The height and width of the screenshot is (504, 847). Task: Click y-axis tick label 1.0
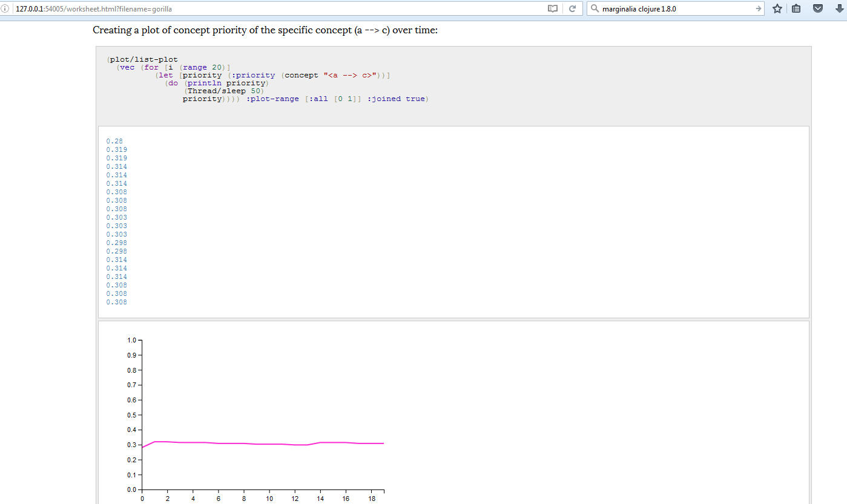tap(132, 340)
